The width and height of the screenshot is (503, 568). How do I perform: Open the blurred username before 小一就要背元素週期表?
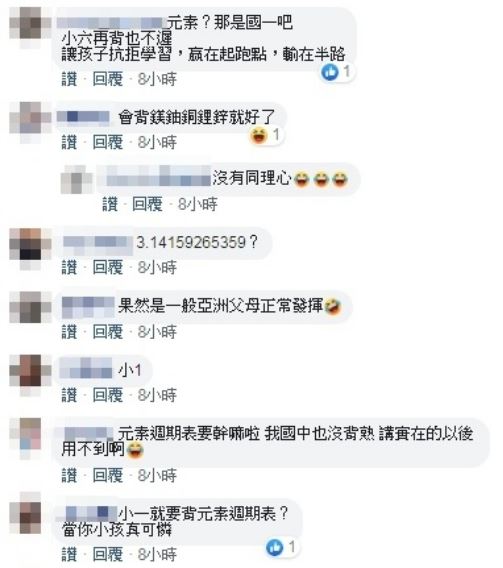tap(90, 513)
